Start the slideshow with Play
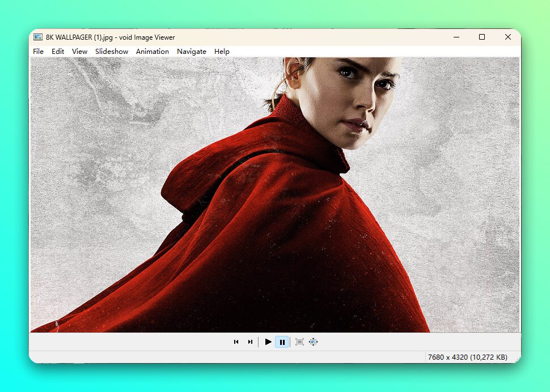Screen dimensions: 550x392 (268, 342)
